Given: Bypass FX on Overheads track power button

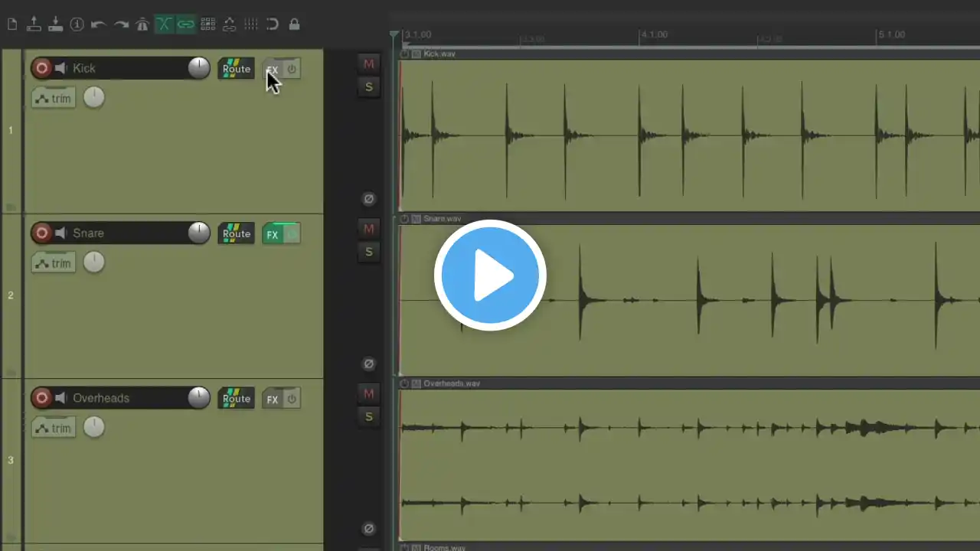Looking at the screenshot, I should coord(292,399).
